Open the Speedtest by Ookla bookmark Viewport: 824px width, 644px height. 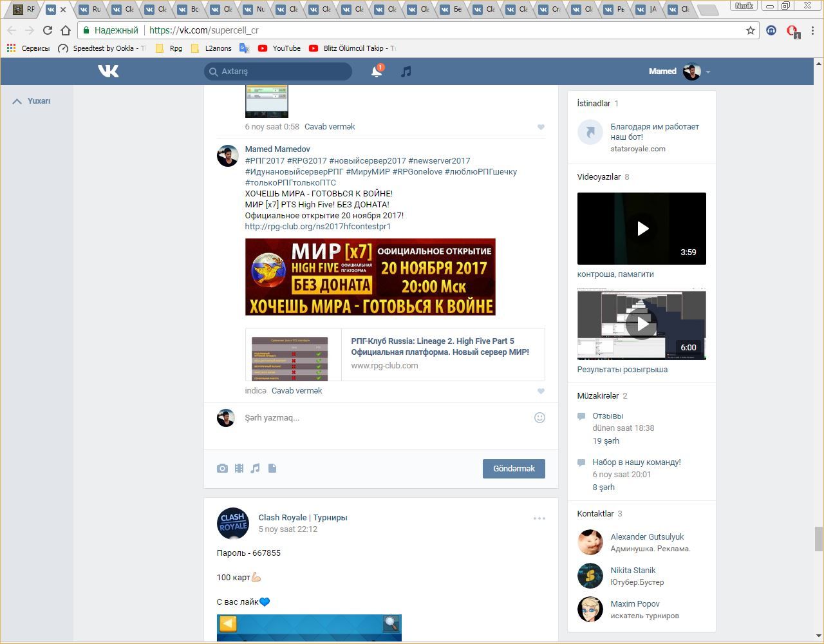click(x=102, y=48)
